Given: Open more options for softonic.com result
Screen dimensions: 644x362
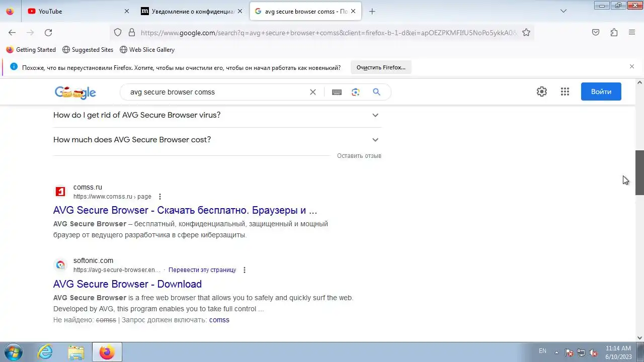Looking at the screenshot, I should pyautogui.click(x=245, y=270).
